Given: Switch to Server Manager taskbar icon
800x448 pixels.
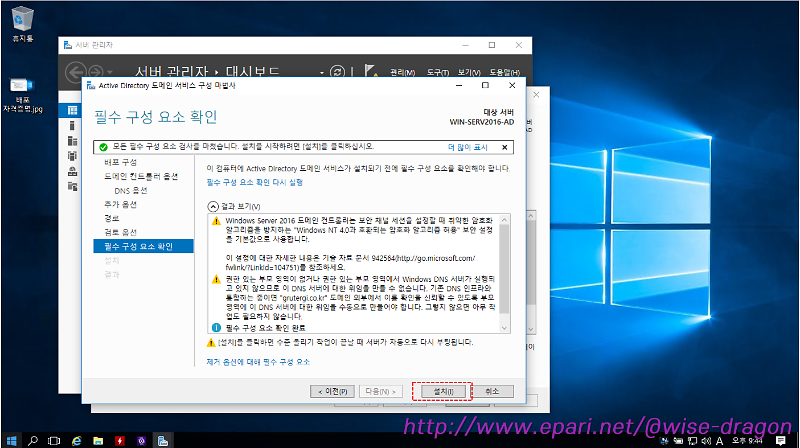Looking at the screenshot, I should tap(163, 440).
